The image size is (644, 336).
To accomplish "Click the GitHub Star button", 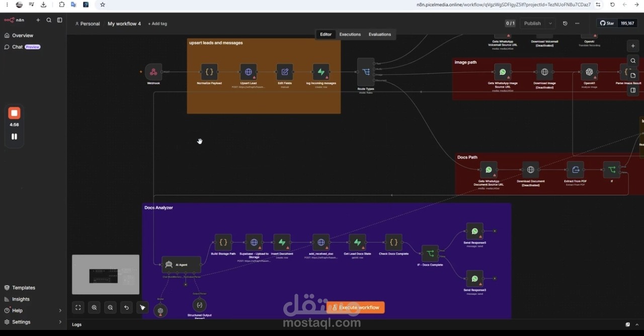I will pos(607,23).
